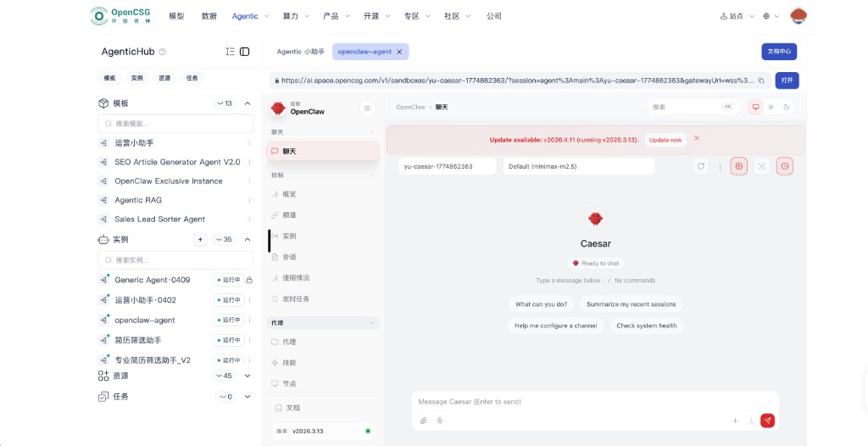868x446 pixels.
Task: Switch to light theme sun icon
Action: (x=771, y=107)
